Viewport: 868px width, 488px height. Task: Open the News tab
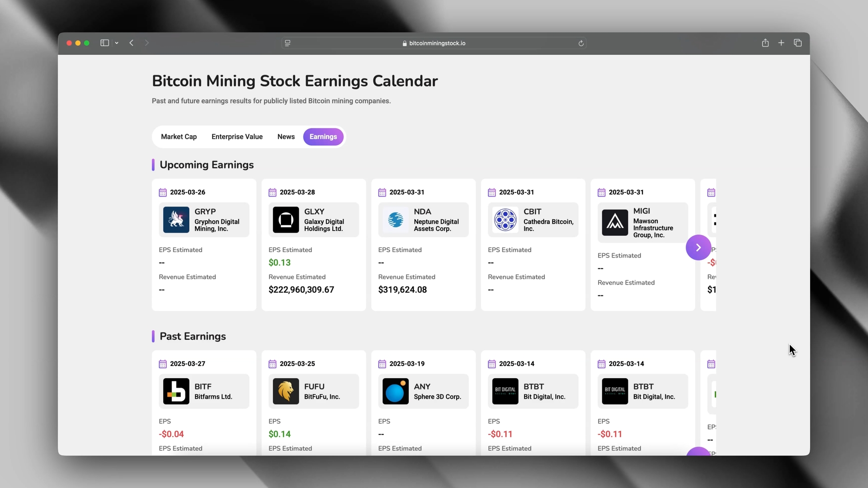pos(286,137)
